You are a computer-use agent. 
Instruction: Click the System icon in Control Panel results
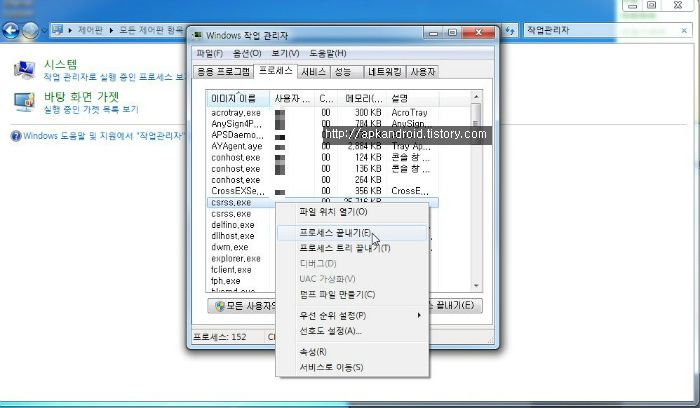click(x=25, y=70)
